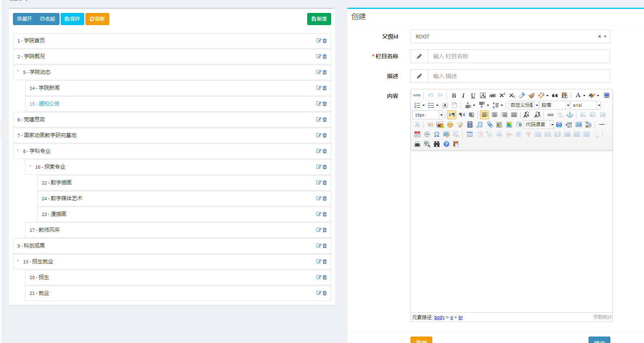Apply superscript formatting

502,95
